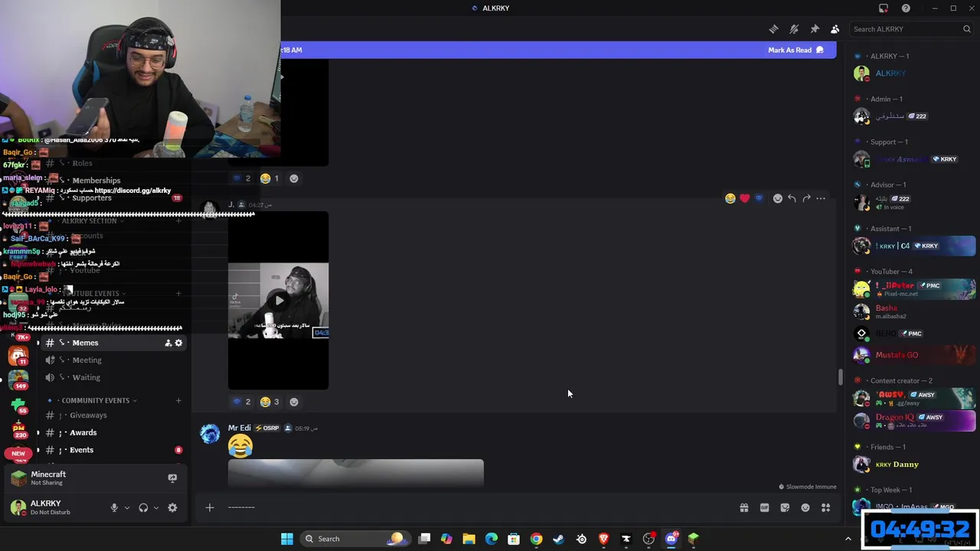The width and height of the screenshot is (980, 551).
Task: Toggle laughing reaction with count 3
Action: 269,402
